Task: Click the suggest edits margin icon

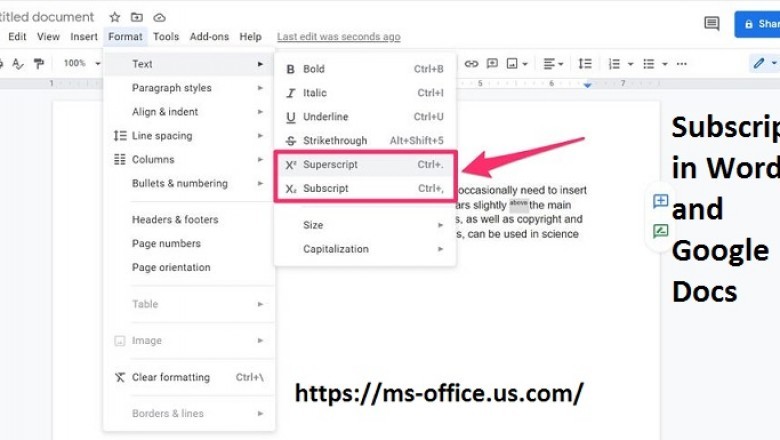Action: pos(661,231)
